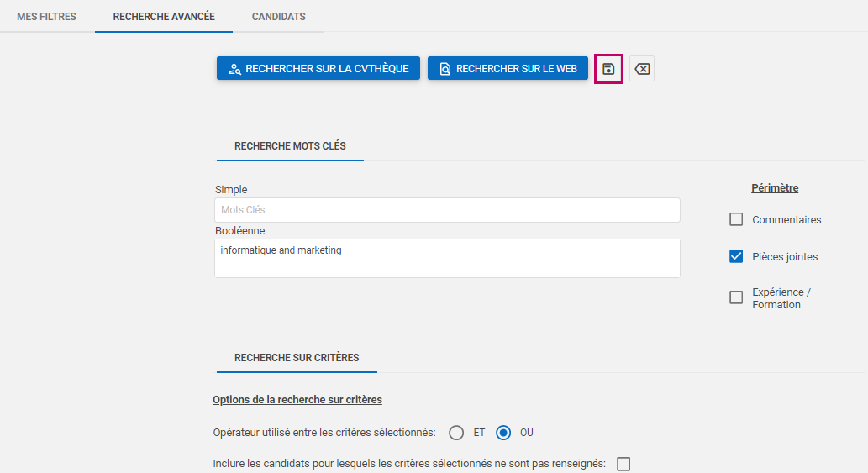This screenshot has height=473, width=868.
Task: Uncheck the Pièces jointes checkbox
Action: (x=736, y=256)
